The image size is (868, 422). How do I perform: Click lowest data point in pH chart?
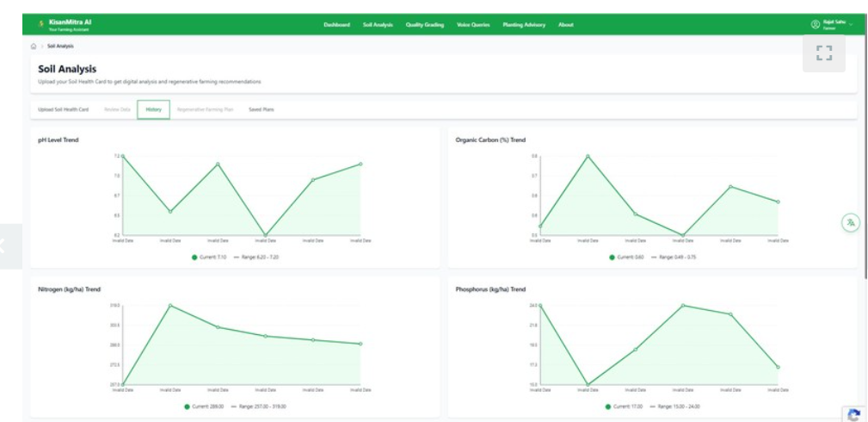click(x=265, y=235)
